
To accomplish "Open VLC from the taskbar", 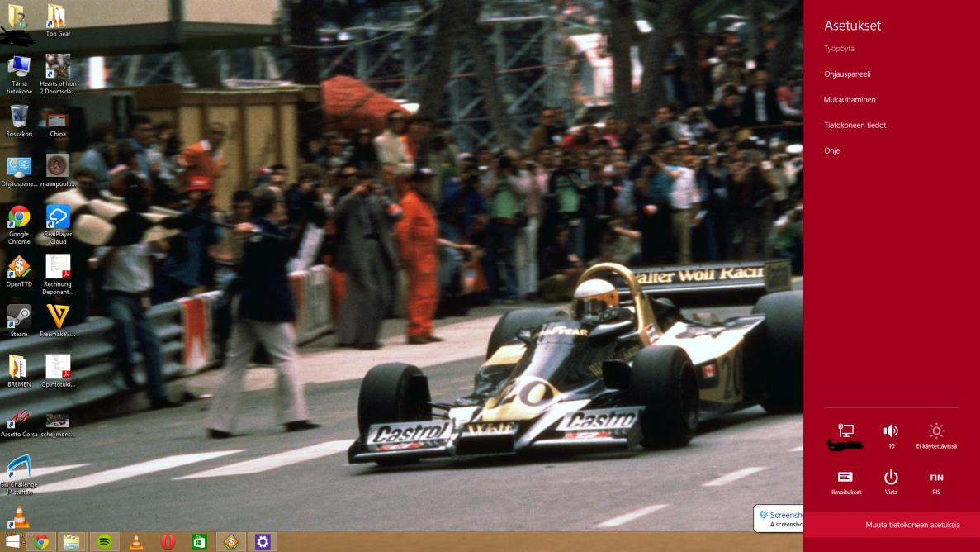I will click(x=135, y=542).
